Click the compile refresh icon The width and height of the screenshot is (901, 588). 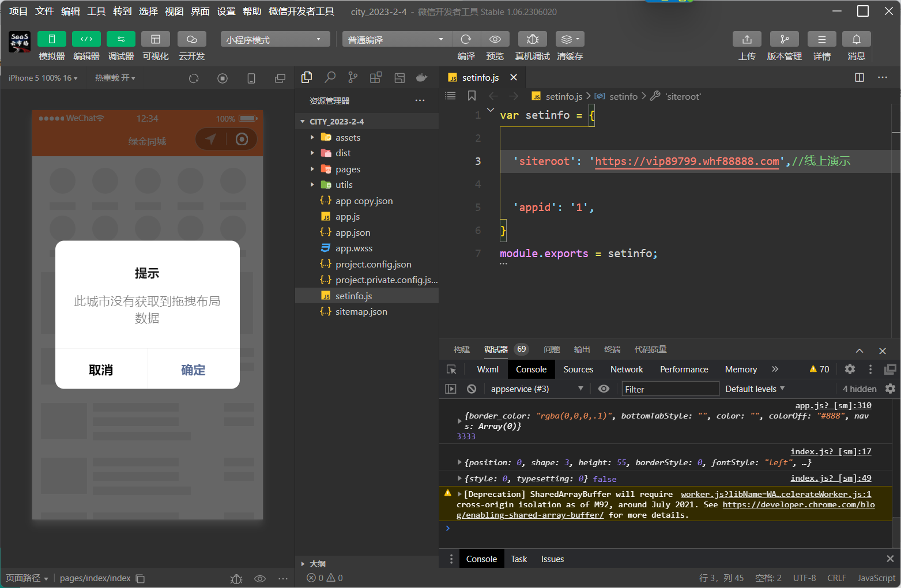(466, 39)
